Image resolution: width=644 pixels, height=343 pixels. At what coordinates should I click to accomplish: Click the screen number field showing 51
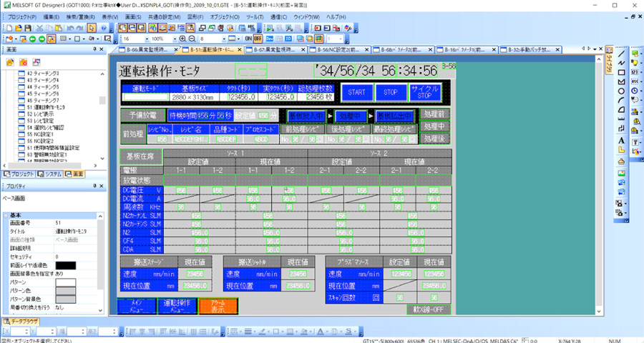pos(76,223)
